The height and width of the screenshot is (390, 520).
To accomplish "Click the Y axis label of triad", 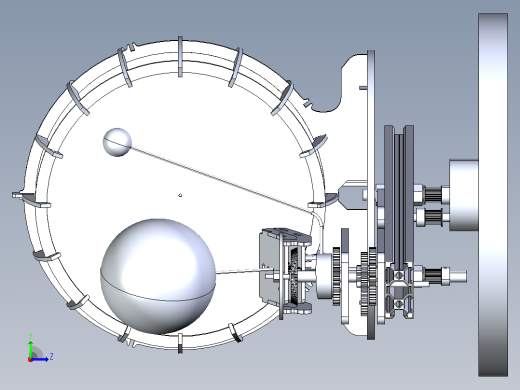I will click(30, 336).
